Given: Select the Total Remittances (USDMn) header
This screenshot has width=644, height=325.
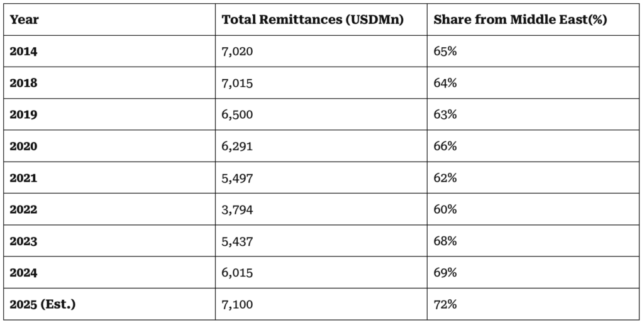Looking at the screenshot, I should [x=313, y=19].
